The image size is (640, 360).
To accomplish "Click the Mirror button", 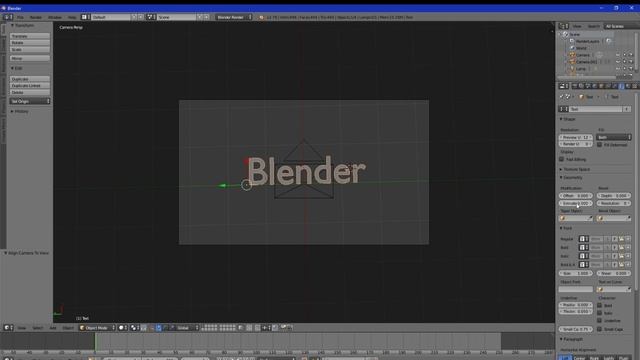I will click(30, 58).
